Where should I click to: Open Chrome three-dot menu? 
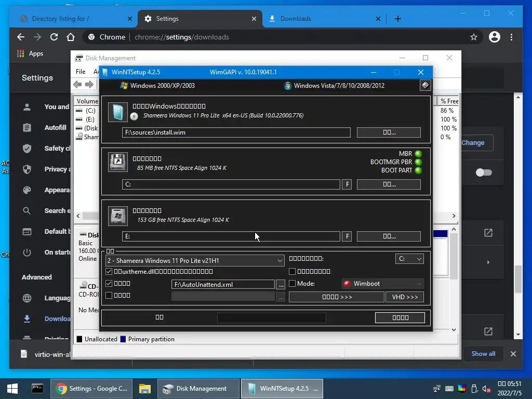[x=511, y=37]
